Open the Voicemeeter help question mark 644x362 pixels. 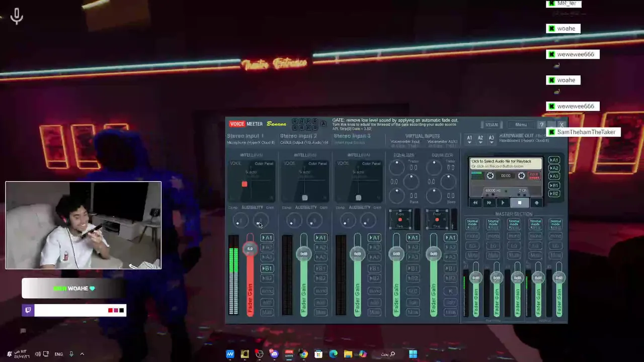click(x=542, y=125)
